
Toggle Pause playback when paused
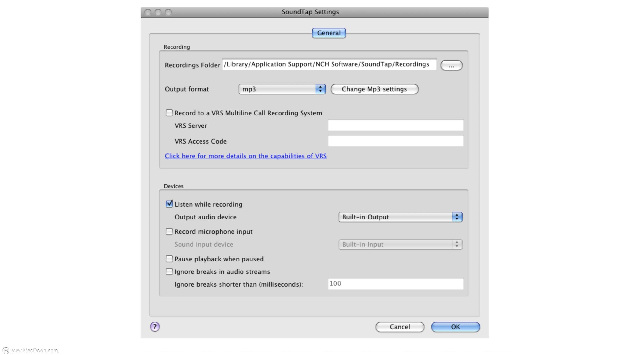point(169,259)
